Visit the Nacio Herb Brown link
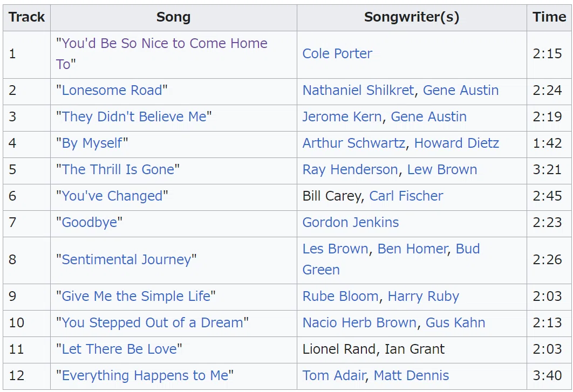The height and width of the screenshot is (392, 573). pos(359,322)
